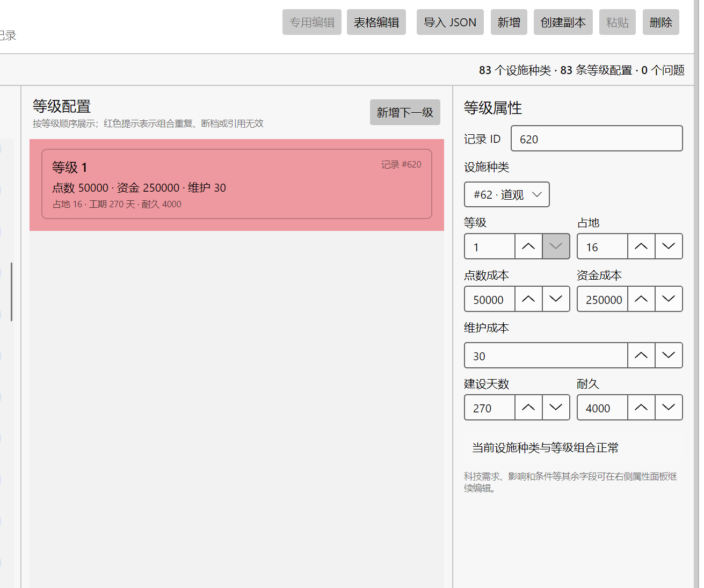Image resolution: width=704 pixels, height=588 pixels.
Task: Raise 耐久 value with up arrow
Action: point(641,408)
